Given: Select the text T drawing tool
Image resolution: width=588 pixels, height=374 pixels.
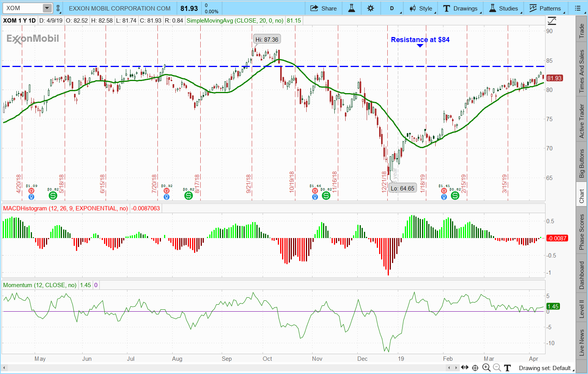Looking at the screenshot, I should [507, 367].
